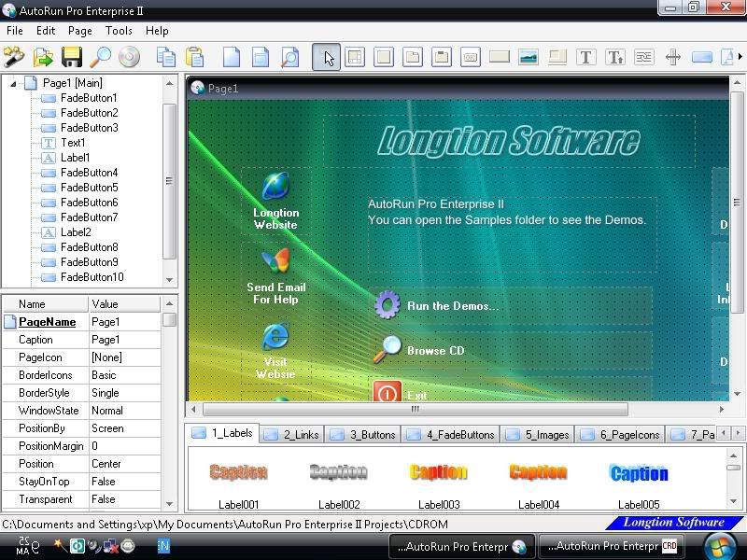Select Label1 in the object tree

coord(76,158)
